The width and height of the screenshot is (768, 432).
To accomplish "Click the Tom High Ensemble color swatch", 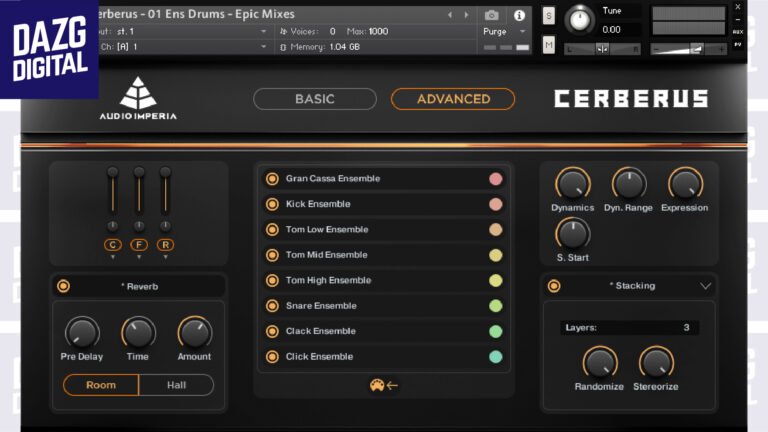I will (x=496, y=281).
